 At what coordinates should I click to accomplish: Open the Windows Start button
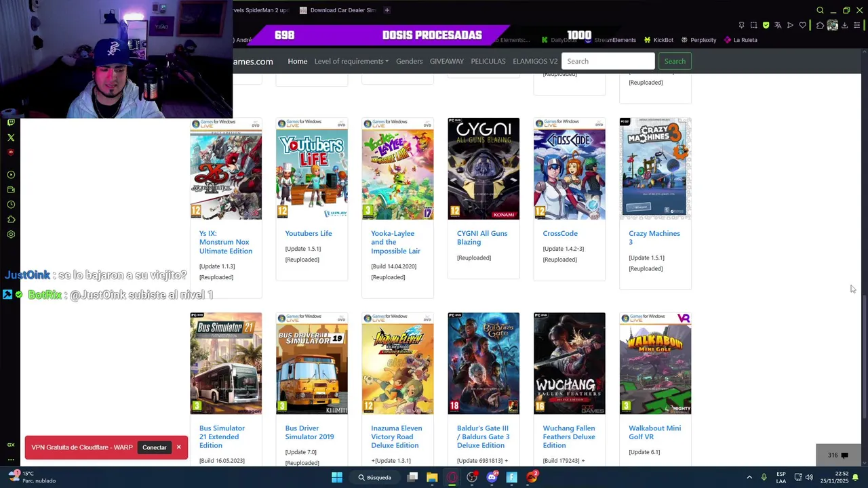pyautogui.click(x=337, y=477)
